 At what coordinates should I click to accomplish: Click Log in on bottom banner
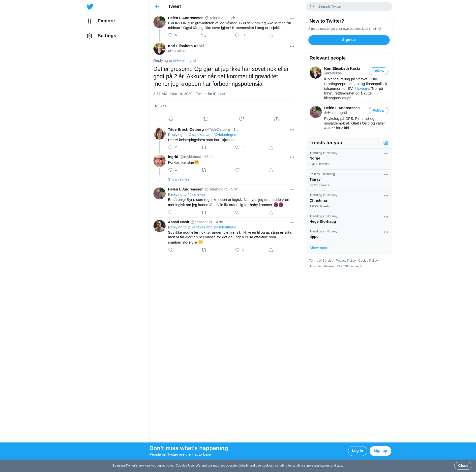pyautogui.click(x=357, y=451)
